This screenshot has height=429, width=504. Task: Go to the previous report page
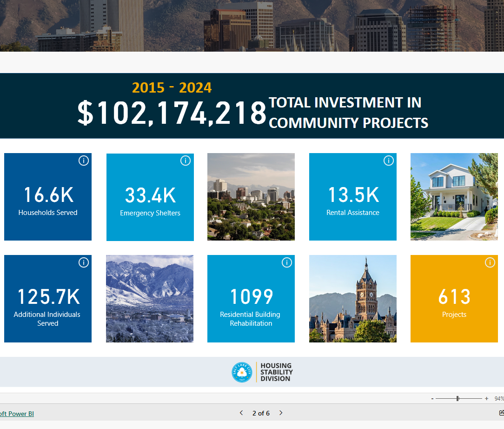click(x=241, y=413)
